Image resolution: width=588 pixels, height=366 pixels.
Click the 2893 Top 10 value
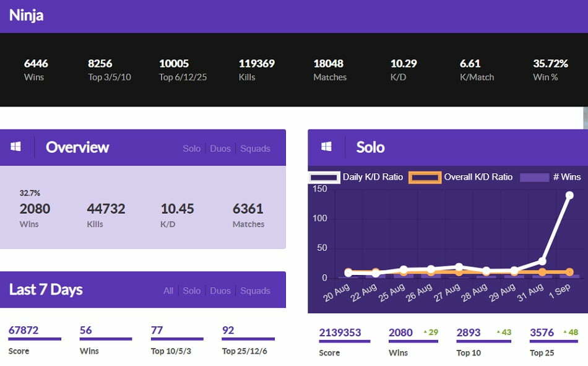coord(469,333)
